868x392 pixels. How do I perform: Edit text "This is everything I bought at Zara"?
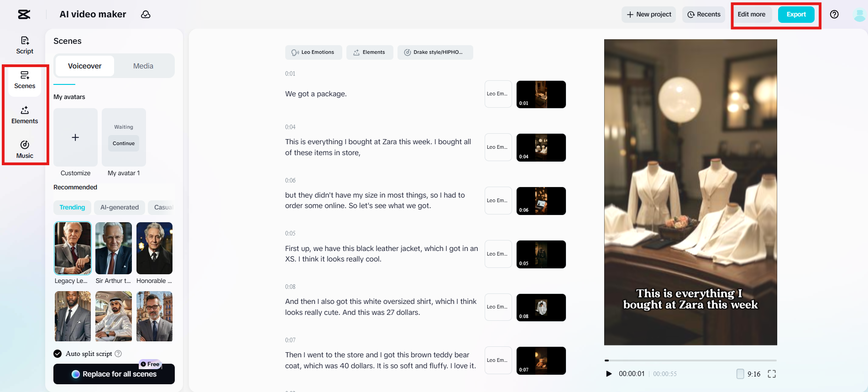click(x=378, y=147)
